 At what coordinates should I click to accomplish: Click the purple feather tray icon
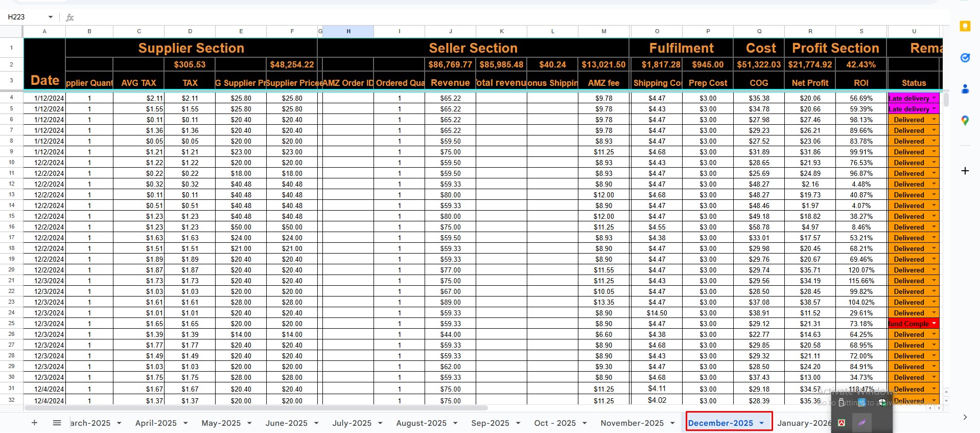pos(862,423)
